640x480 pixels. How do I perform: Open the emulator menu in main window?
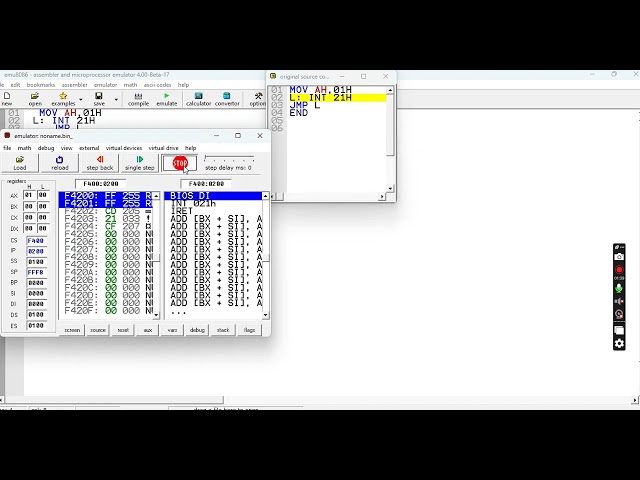tap(105, 85)
